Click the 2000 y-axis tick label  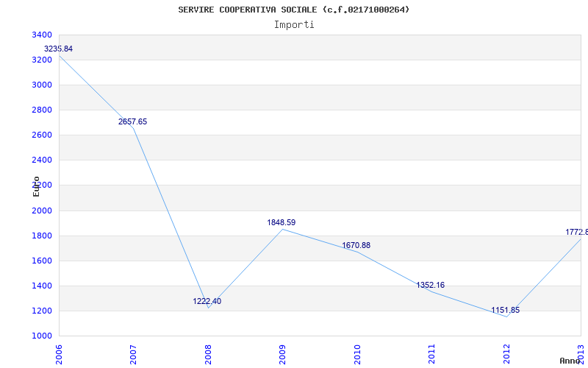(x=42, y=210)
